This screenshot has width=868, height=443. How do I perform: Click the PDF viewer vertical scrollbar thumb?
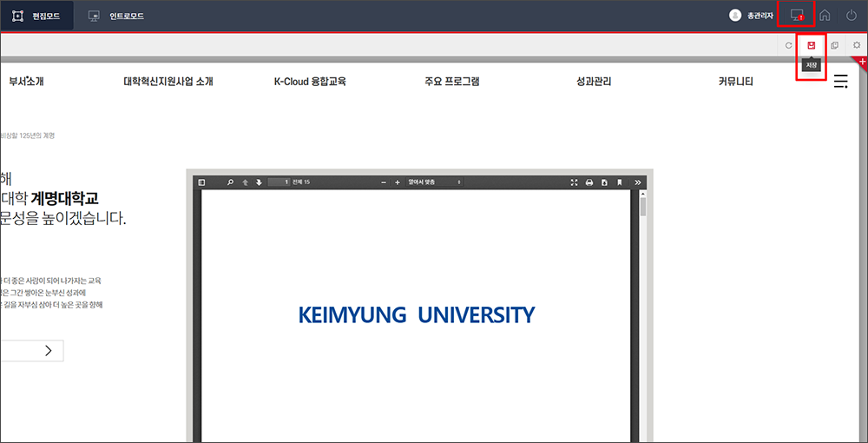[642, 207]
